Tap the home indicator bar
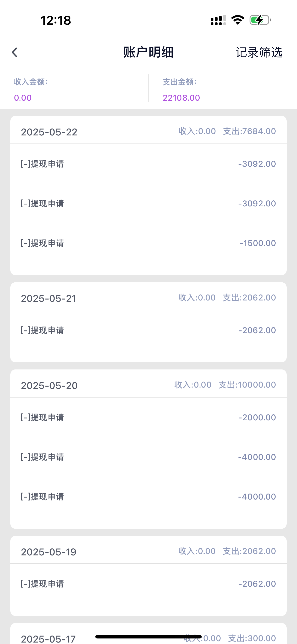 tap(148, 636)
